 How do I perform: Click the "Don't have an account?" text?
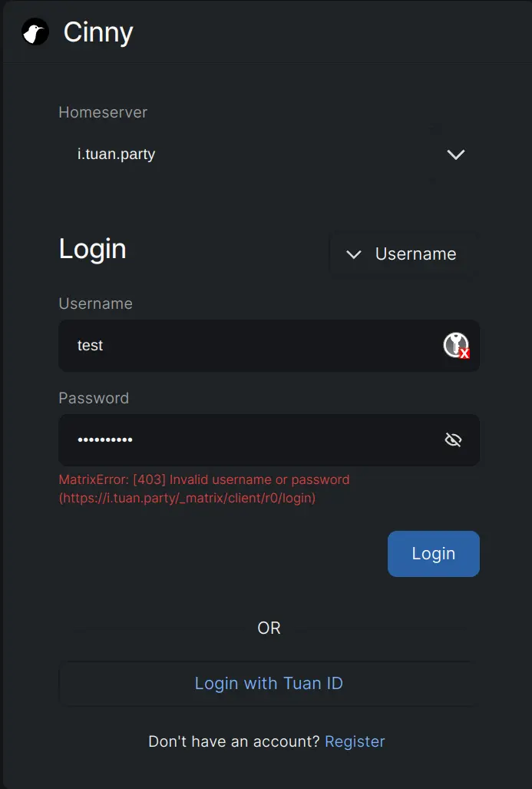233,741
